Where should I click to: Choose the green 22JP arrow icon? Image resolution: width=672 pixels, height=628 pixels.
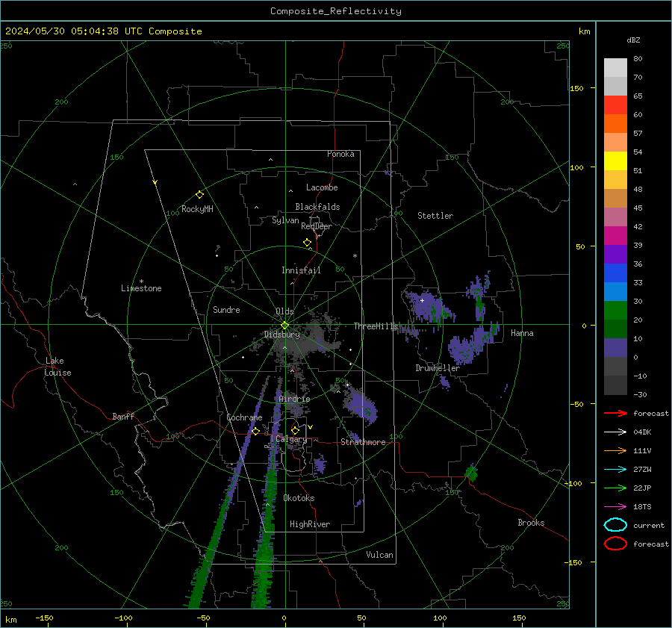(x=615, y=488)
